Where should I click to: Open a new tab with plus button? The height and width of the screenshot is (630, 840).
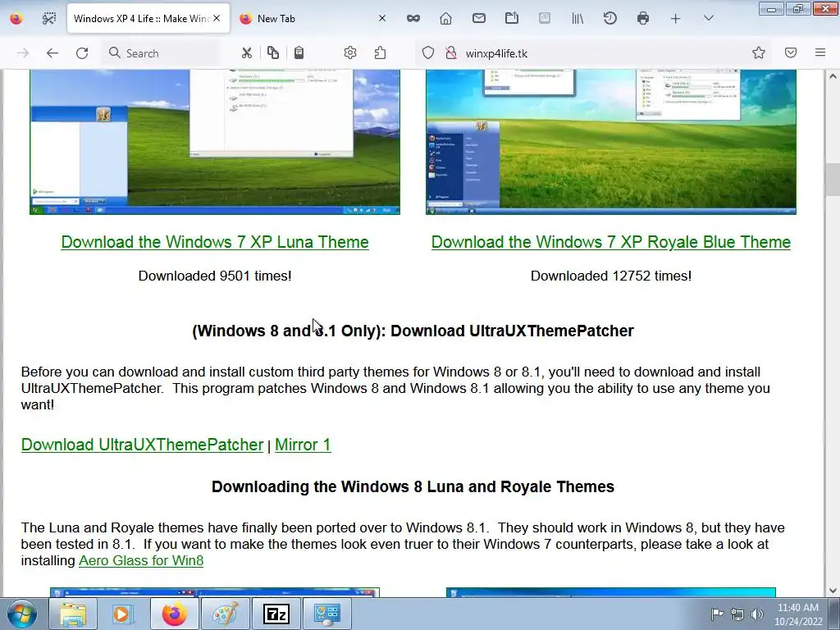(x=676, y=19)
